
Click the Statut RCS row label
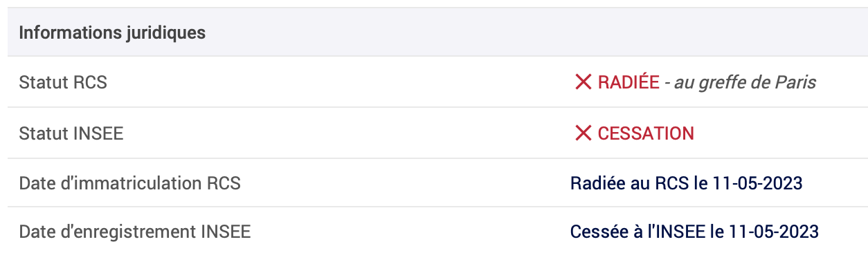point(63,83)
